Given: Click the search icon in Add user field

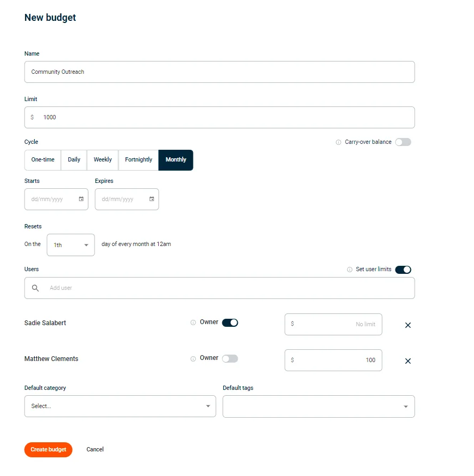Looking at the screenshot, I should 35,288.
